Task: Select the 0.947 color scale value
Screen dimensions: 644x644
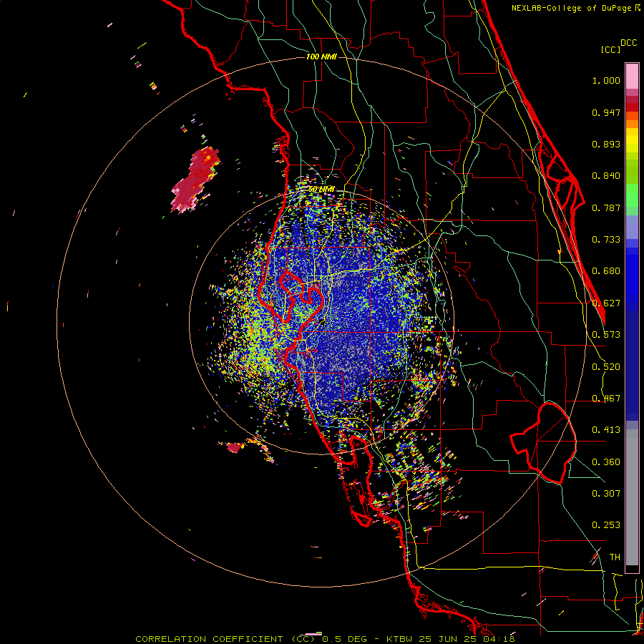Action: (x=606, y=112)
